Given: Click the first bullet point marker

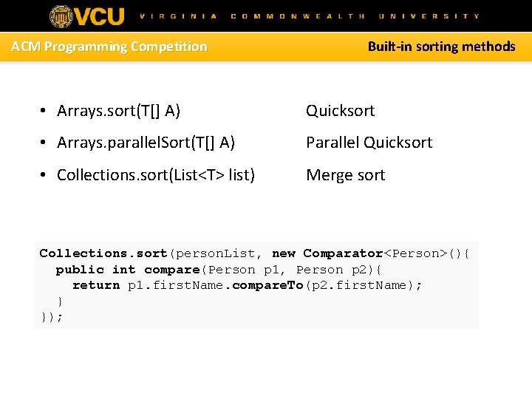Looking at the screenshot, I should pyautogui.click(x=43, y=111).
